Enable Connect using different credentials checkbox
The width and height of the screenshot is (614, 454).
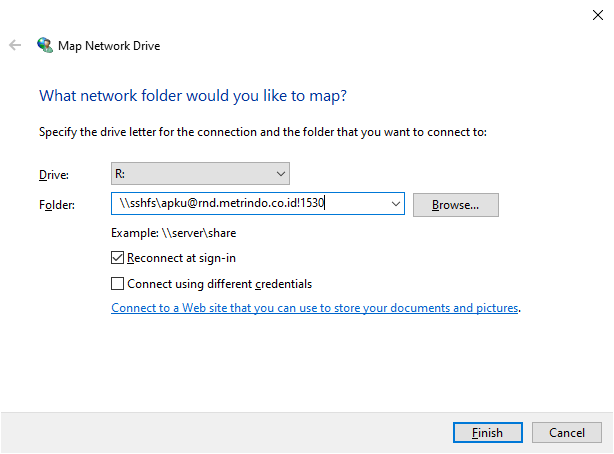tap(117, 284)
